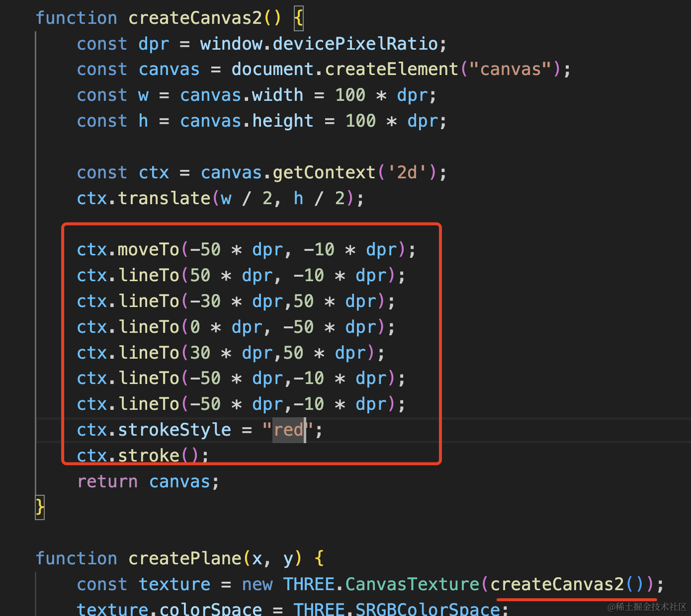Click the lineTo(0 * dpr, -50 * dpr) line
Image resolution: width=691 pixels, height=616 pixels.
pos(236,327)
